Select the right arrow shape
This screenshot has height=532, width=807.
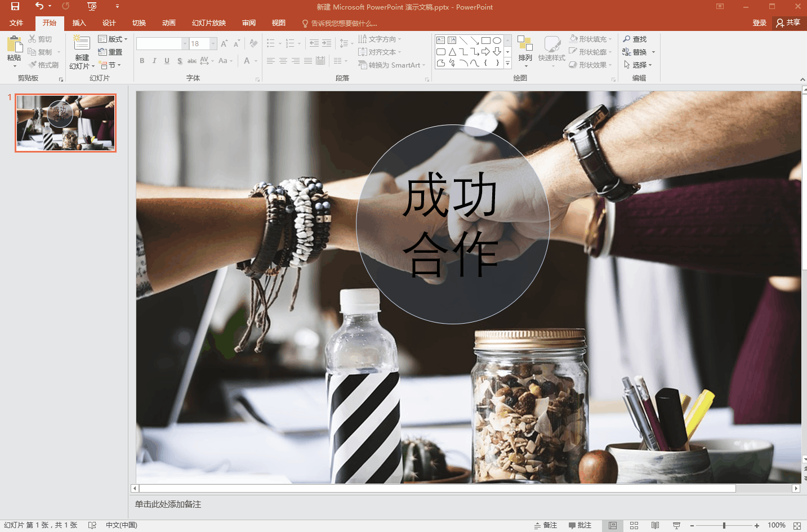click(485, 52)
